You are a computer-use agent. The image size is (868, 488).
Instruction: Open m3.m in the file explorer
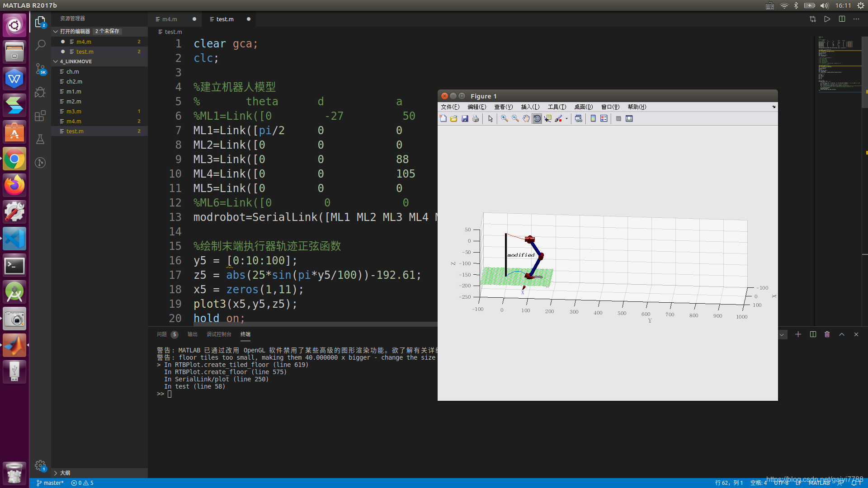click(99, 111)
